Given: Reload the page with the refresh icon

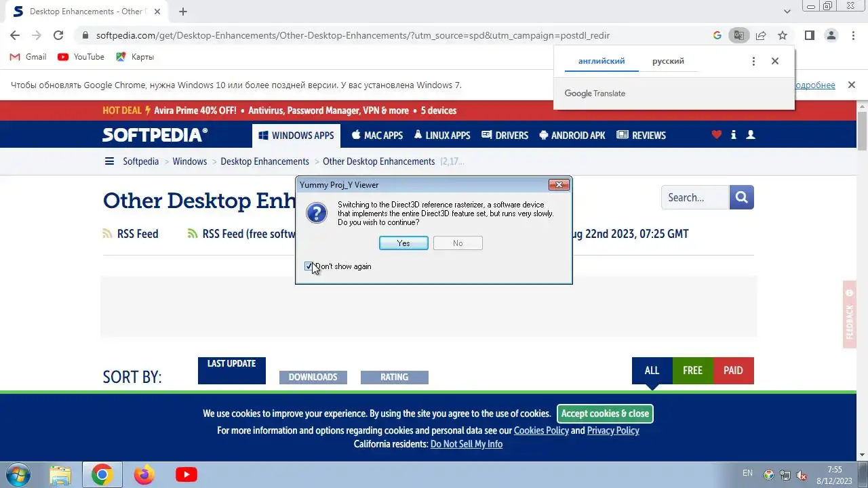Looking at the screenshot, I should 58,35.
